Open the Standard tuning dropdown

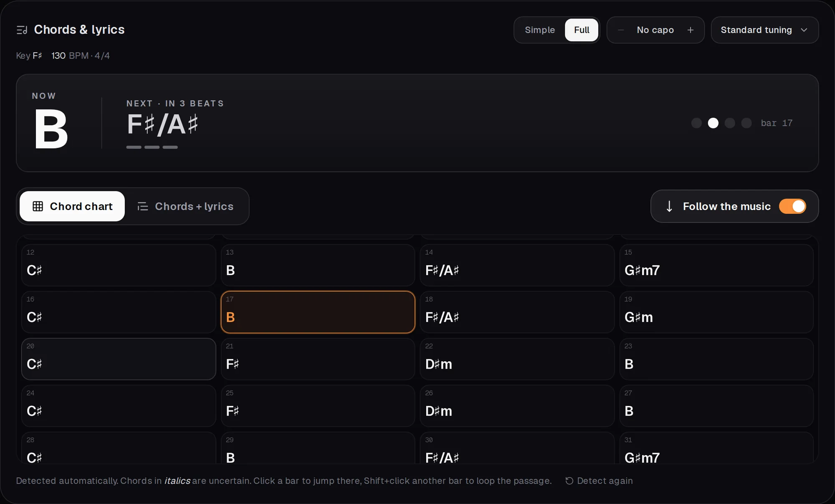click(x=764, y=30)
